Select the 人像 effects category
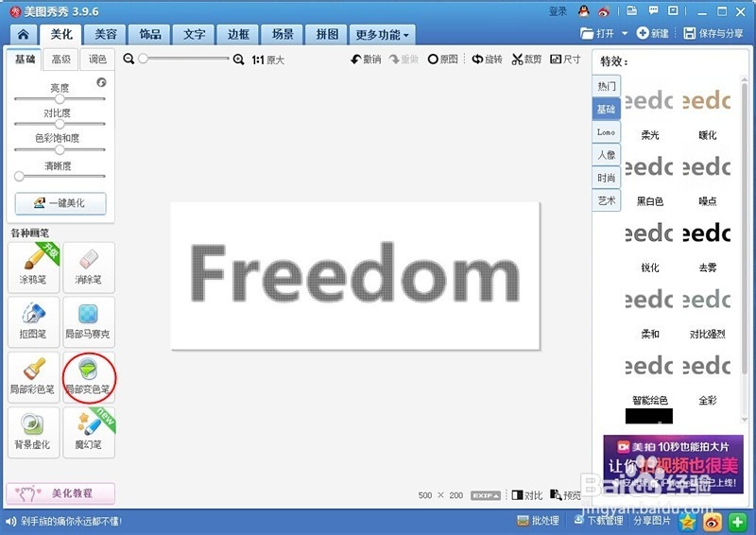Screen dimensions: 756x535 607,155
